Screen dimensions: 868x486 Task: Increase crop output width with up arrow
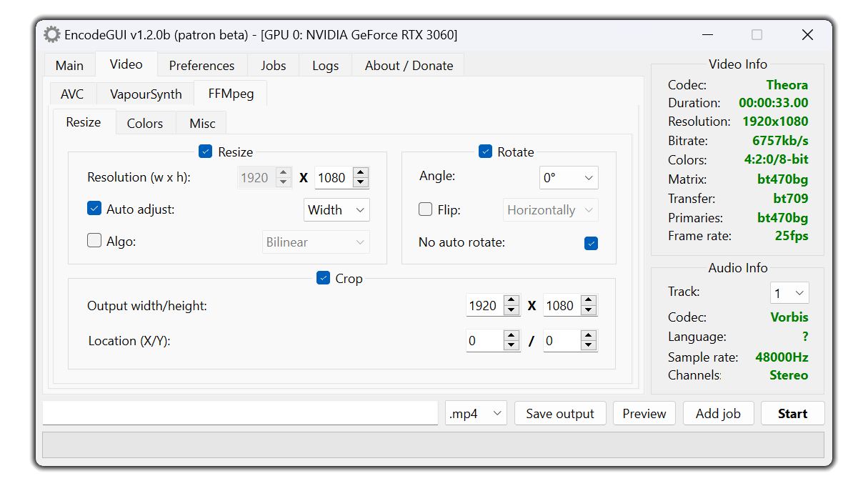(512, 301)
